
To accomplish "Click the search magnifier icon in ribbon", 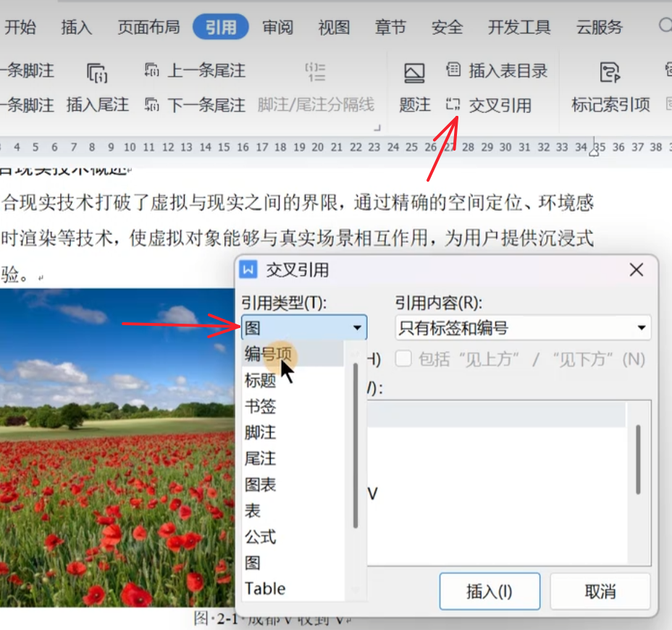I will coord(665,25).
